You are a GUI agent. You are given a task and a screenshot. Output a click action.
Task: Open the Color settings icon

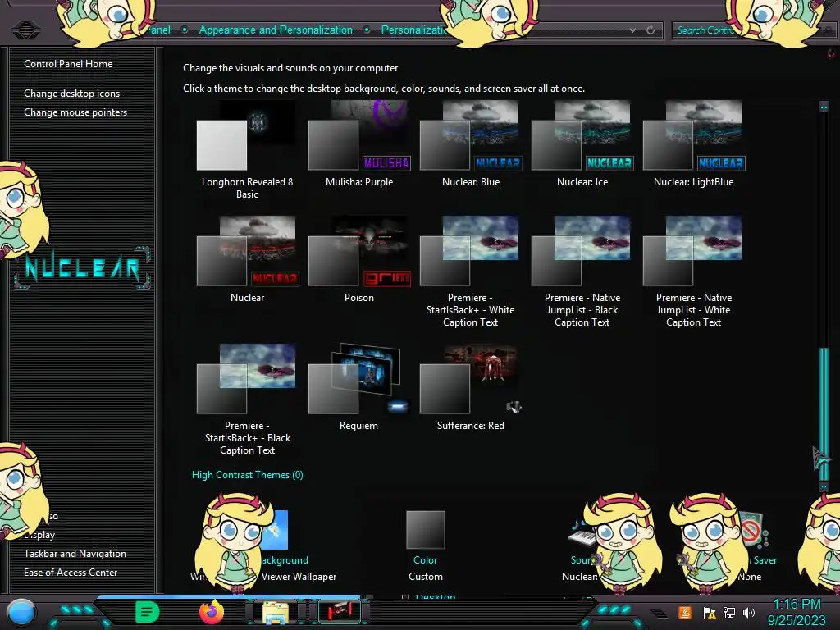click(x=426, y=530)
